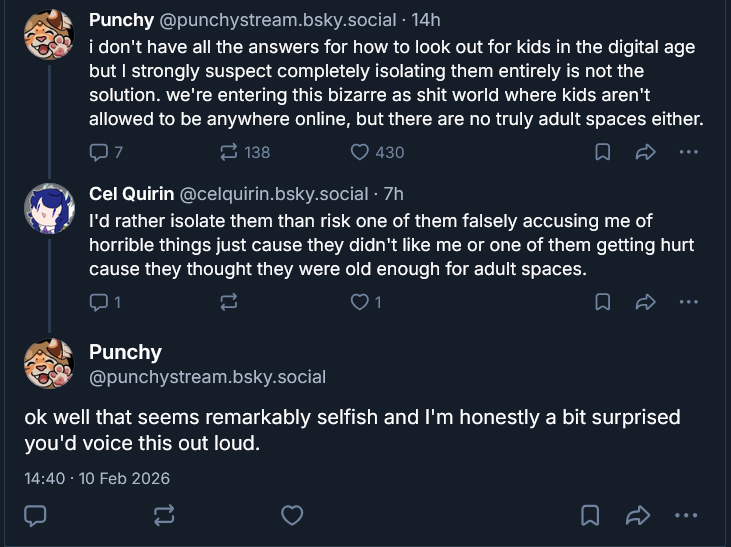This screenshot has height=547, width=731.
Task: Like Cel Quirin's reply with 1 like
Action: point(361,301)
